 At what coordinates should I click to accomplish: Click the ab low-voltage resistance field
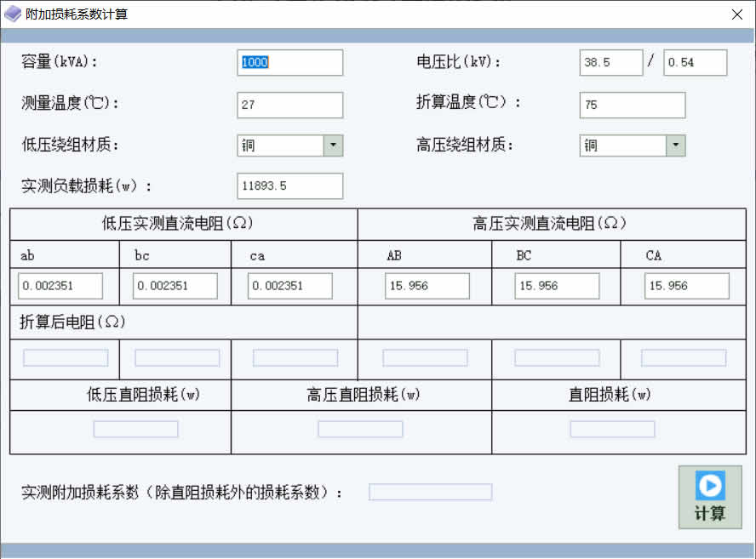(x=60, y=286)
